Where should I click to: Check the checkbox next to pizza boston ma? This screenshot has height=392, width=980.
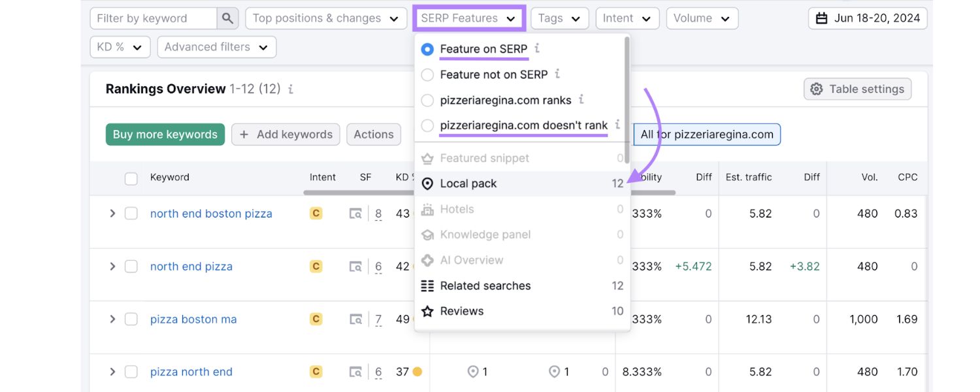tap(131, 319)
